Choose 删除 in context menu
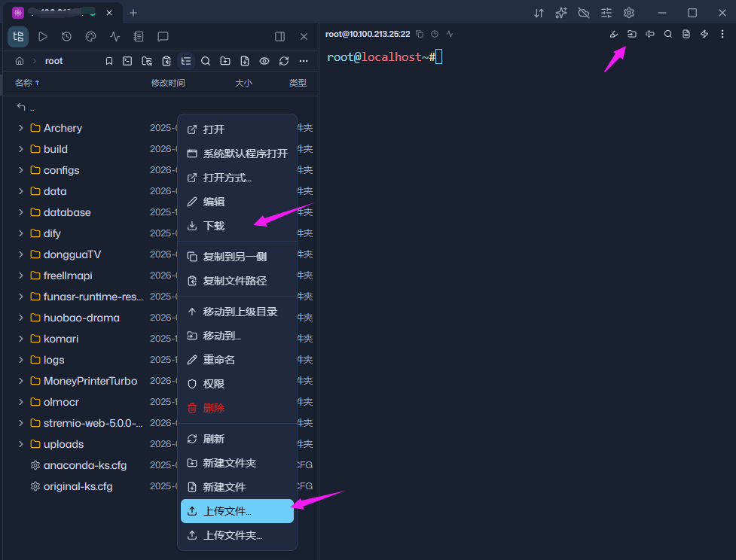 point(237,408)
